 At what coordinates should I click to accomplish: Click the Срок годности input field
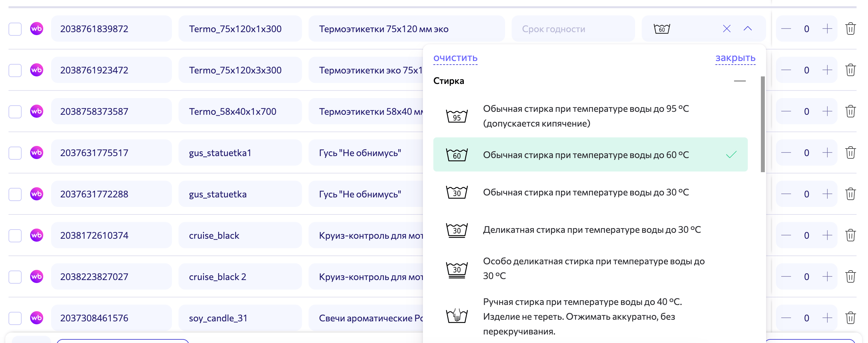[x=573, y=29]
